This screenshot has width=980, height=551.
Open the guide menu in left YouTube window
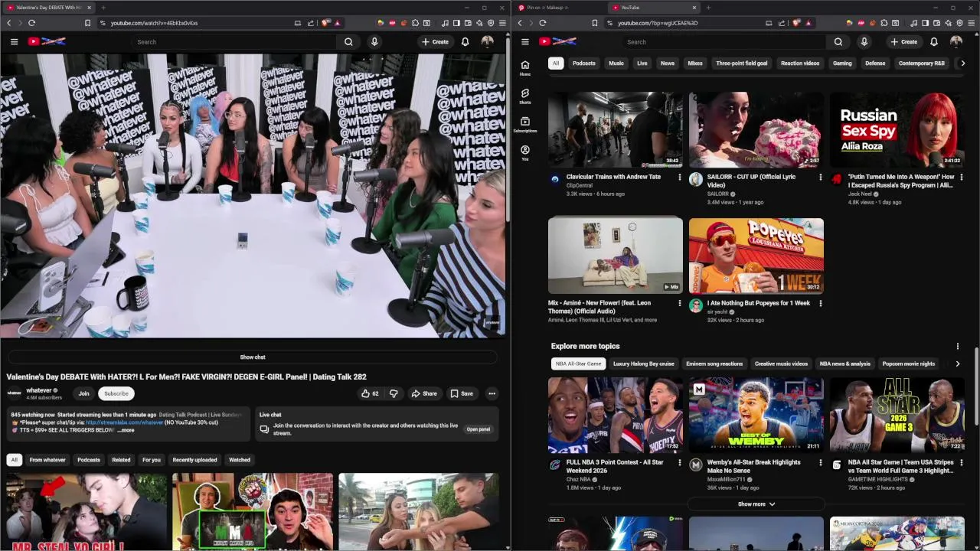coord(14,41)
